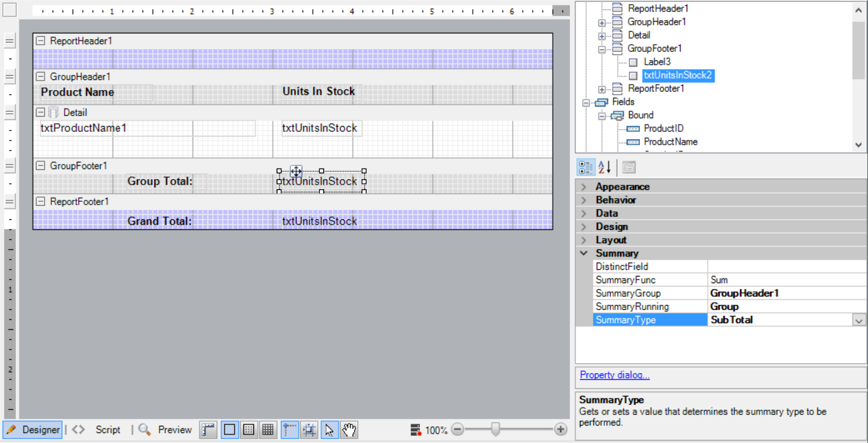This screenshot has width=868, height=443.
Task: Click the SummaryFunc value field
Action: [x=787, y=280]
